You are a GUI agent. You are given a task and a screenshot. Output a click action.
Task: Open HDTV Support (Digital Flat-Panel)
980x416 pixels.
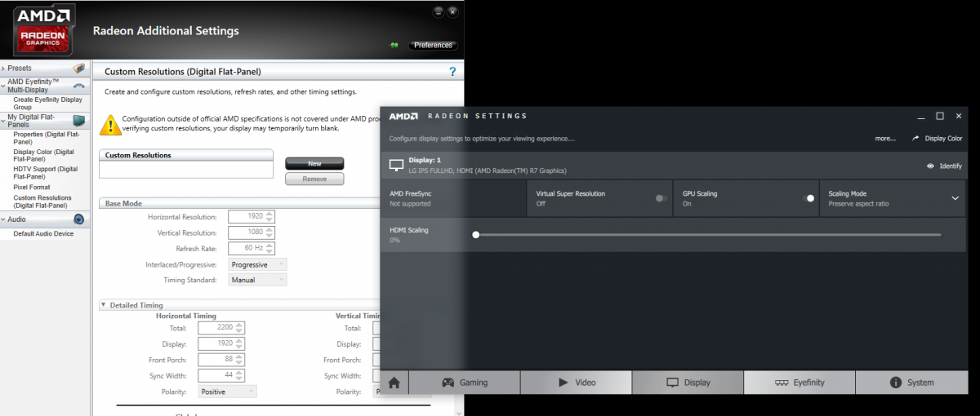click(x=46, y=173)
